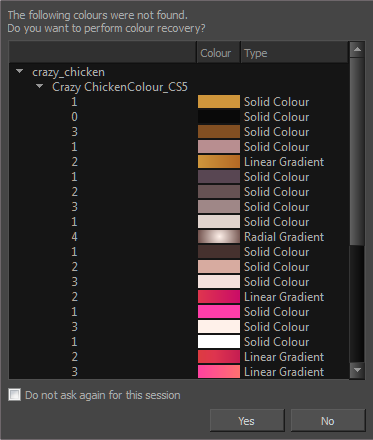
Task: Select the black solid colour swatch
Action: 219,117
